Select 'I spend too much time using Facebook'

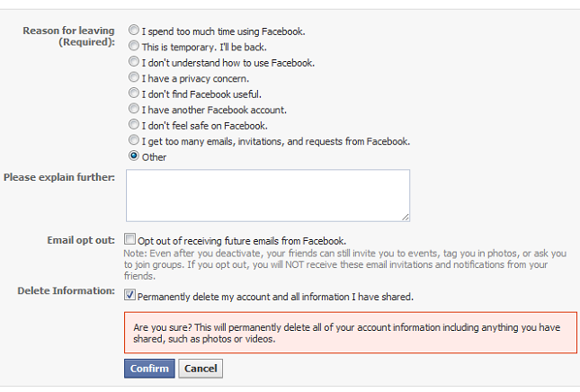134,31
